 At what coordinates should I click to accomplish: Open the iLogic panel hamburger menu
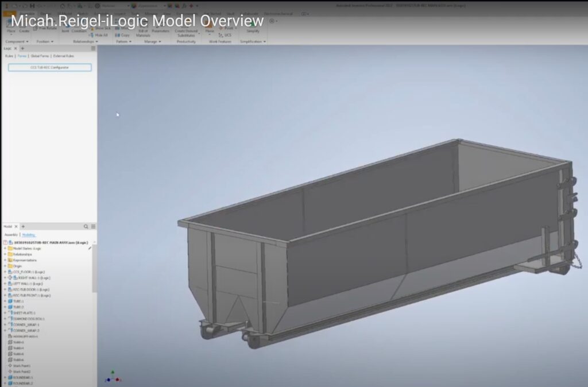click(x=93, y=49)
